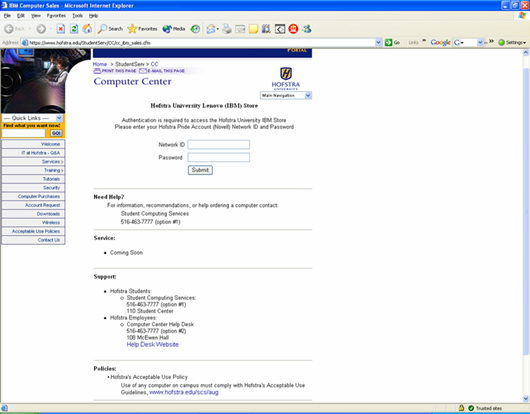Viewport: 530px width, 414px height.
Task: Expand the Back button history arrow
Action: [x=30, y=29]
